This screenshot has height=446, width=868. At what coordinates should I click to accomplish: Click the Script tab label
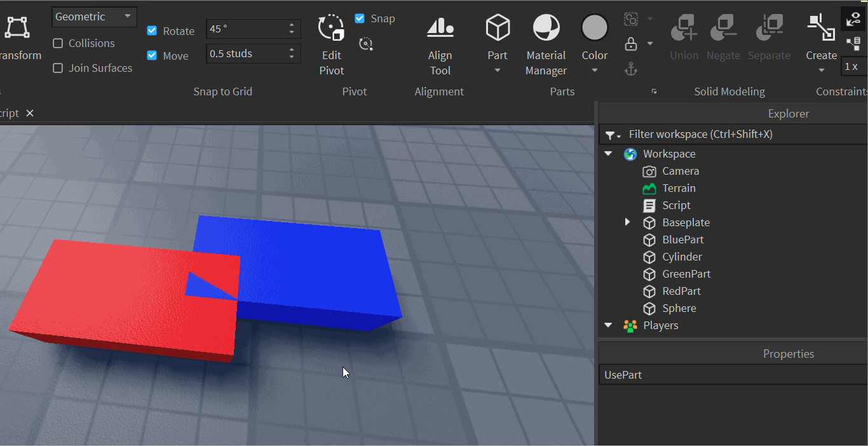pyautogui.click(x=9, y=113)
